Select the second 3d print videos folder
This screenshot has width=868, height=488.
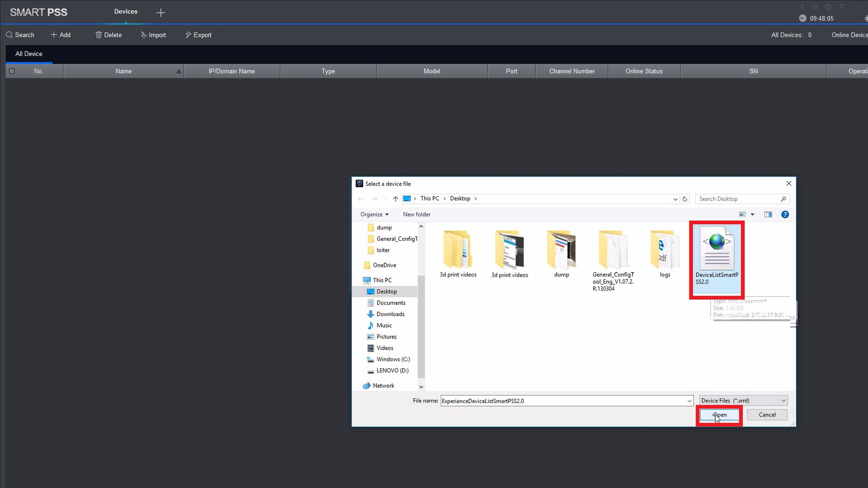click(509, 253)
